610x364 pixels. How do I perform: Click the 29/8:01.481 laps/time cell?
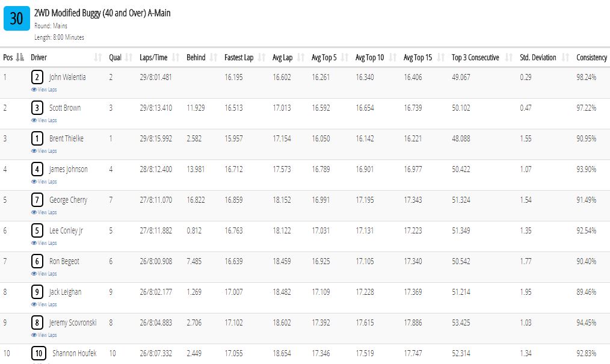point(156,77)
